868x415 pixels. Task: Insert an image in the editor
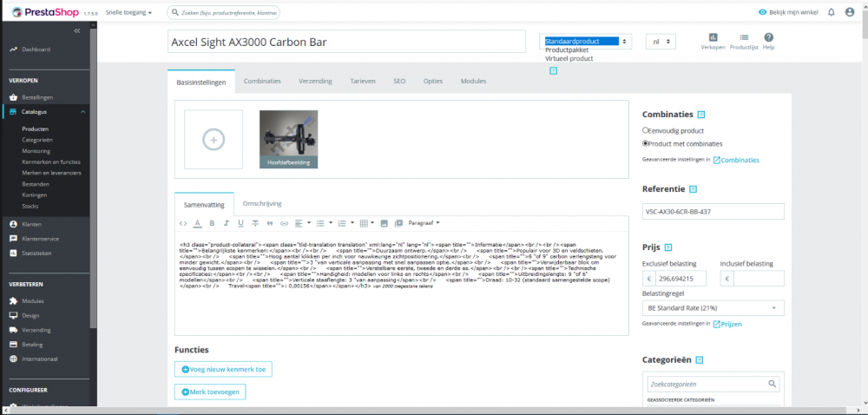(x=385, y=223)
